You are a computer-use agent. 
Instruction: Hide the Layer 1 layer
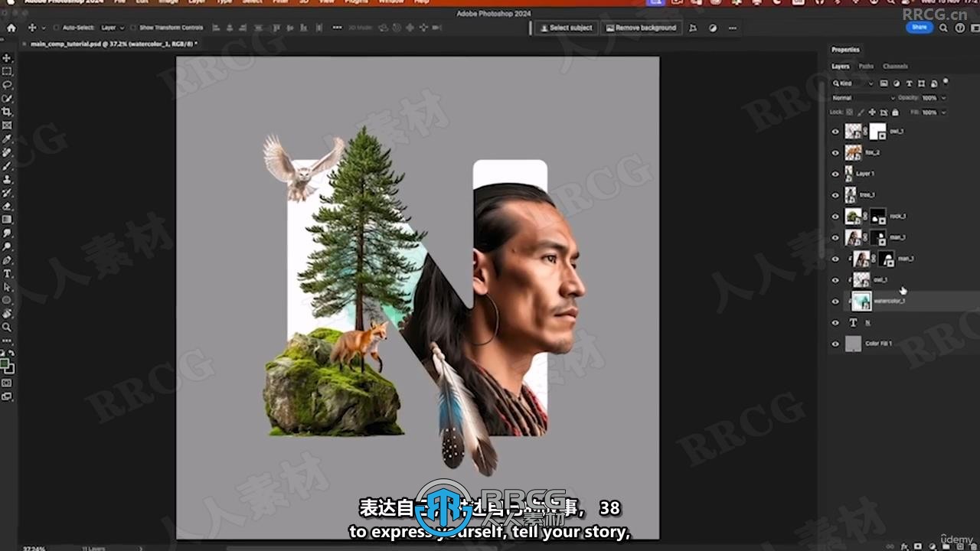coord(835,174)
